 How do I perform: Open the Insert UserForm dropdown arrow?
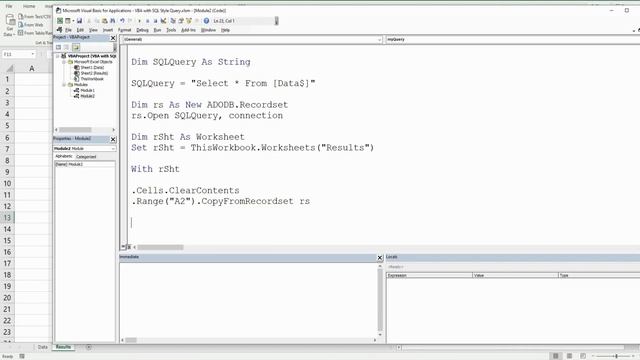[73, 21]
